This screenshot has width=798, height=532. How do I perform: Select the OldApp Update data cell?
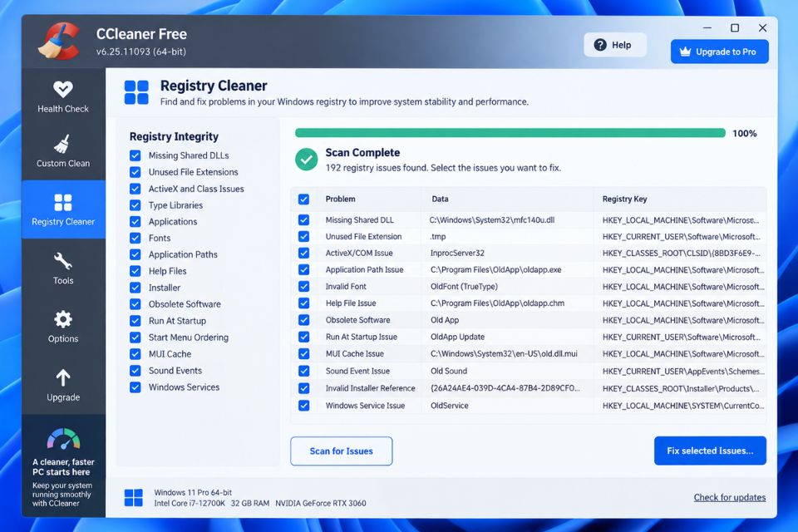click(457, 337)
